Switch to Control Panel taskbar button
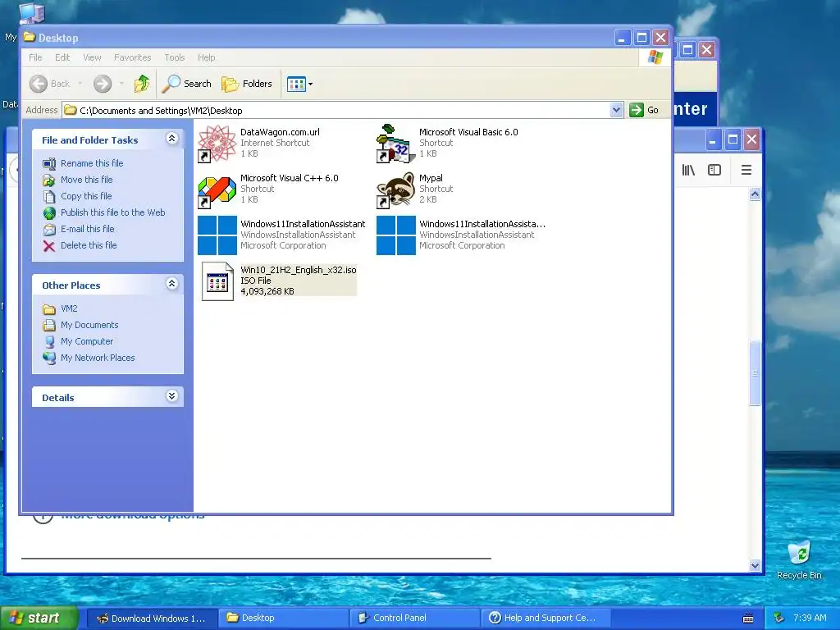Image resolution: width=840 pixels, height=630 pixels. pyautogui.click(x=415, y=619)
